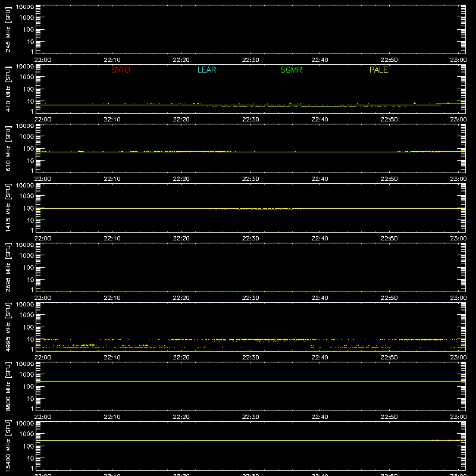This screenshot has width=476, height=476.
Task: Click 22:10 label under 410 MHz panel
Action: coord(112,120)
